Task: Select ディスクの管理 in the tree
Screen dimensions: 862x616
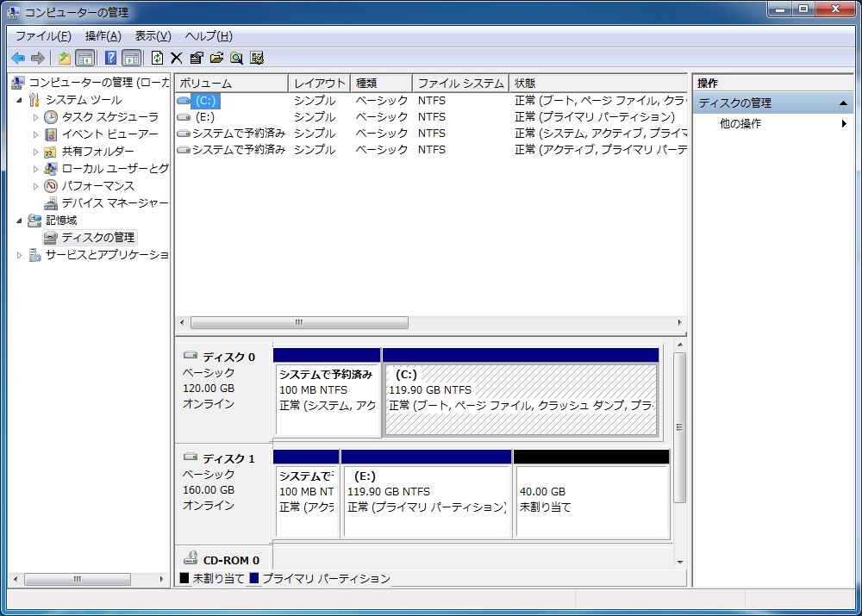Action: tap(98, 237)
